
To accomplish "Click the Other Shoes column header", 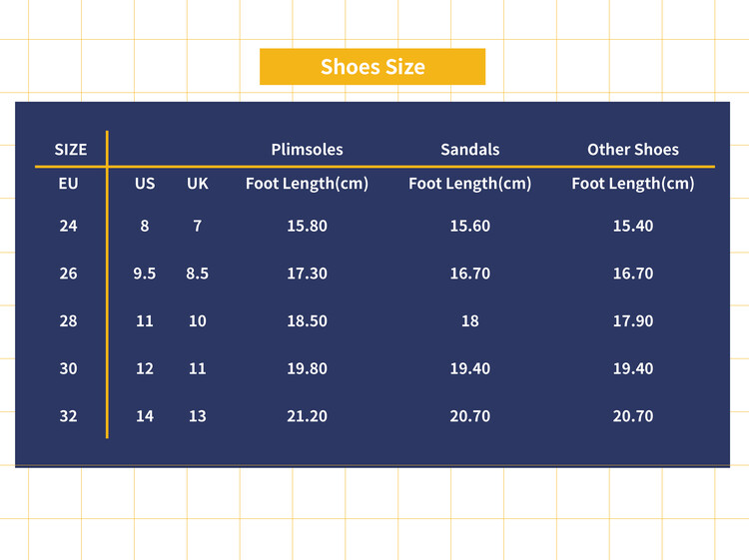I will [x=632, y=150].
